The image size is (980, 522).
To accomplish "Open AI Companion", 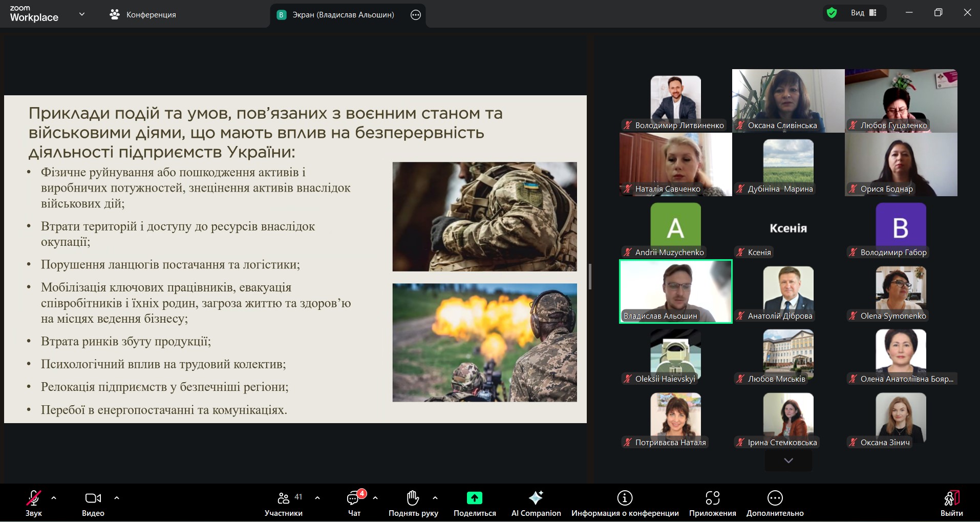I will pyautogui.click(x=536, y=503).
